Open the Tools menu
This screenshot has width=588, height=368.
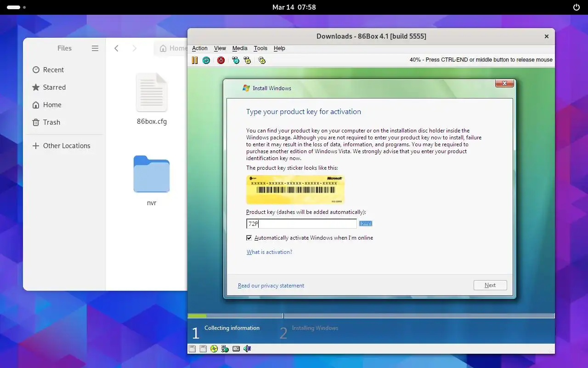pyautogui.click(x=260, y=48)
